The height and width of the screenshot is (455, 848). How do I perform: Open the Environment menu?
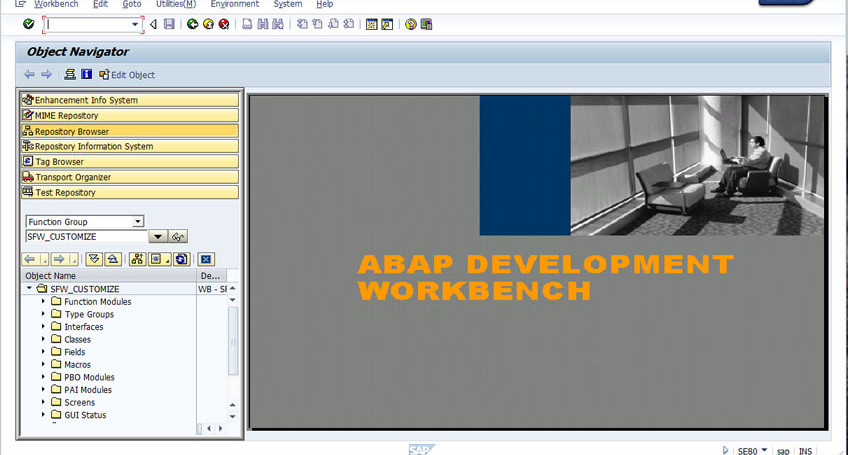click(x=235, y=4)
